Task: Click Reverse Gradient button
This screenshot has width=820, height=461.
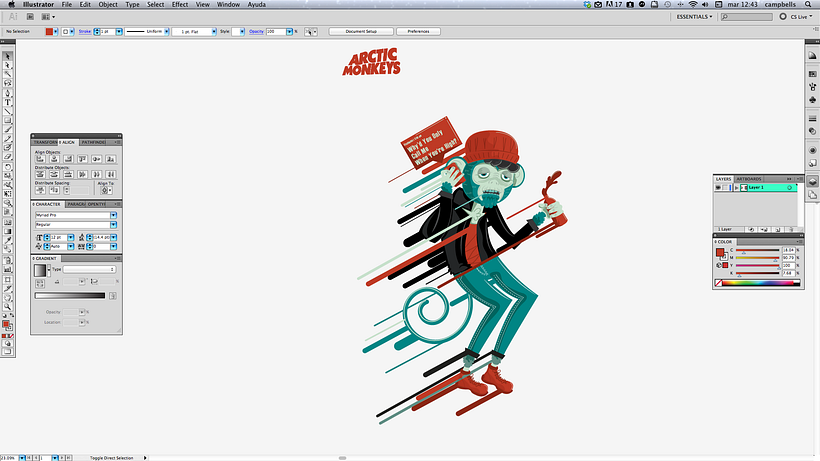Action: 40,283
